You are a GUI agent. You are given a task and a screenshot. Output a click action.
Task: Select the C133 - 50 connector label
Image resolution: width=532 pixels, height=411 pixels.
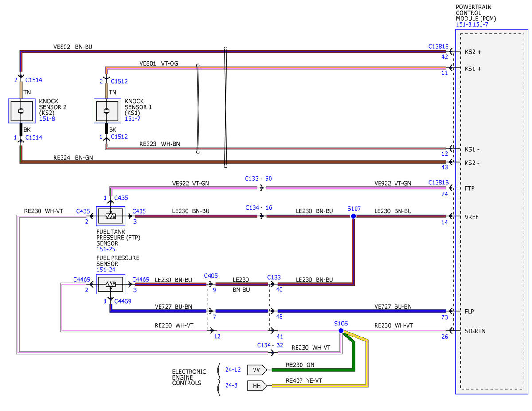258,179
